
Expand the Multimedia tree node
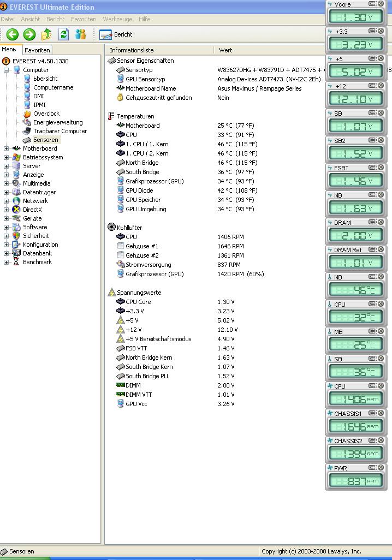6,183
